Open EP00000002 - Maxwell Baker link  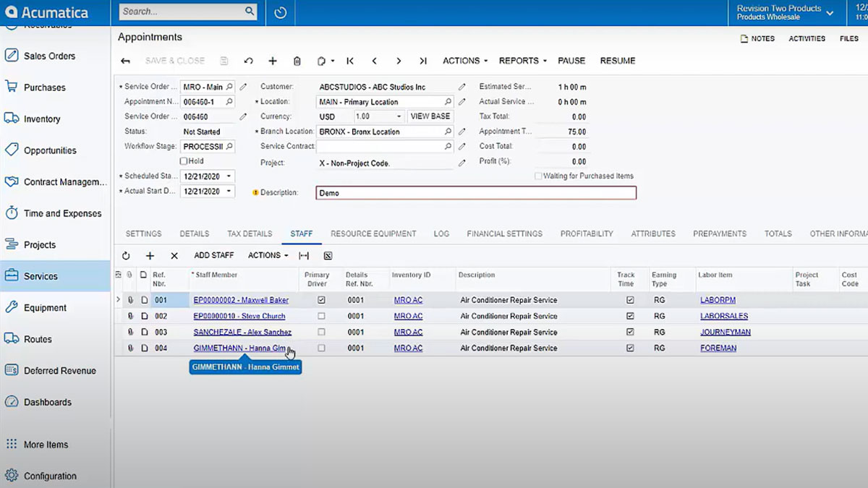coord(241,300)
